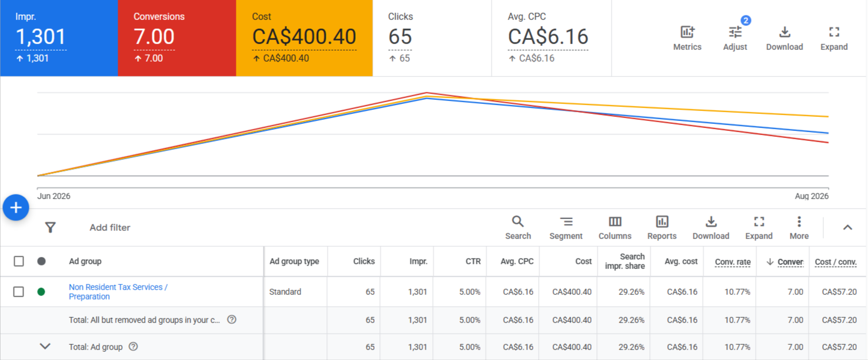The width and height of the screenshot is (868, 360).
Task: Click help icon beside Total: Ad group
Action: [x=133, y=346]
